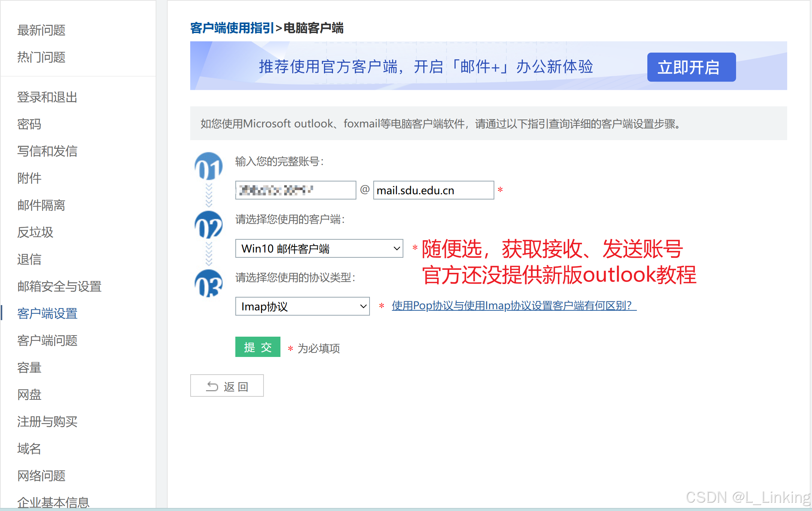Open the Pop vs Imap difference link

click(x=514, y=306)
